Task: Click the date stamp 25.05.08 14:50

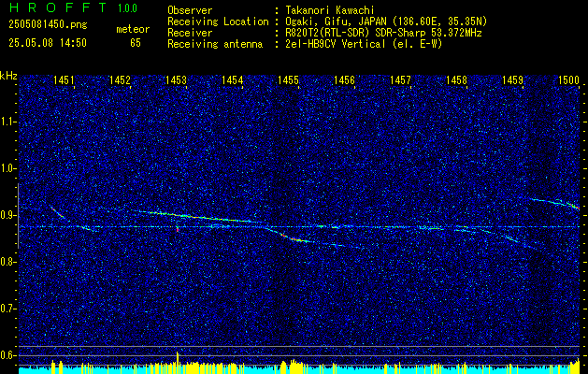Action: (48, 43)
